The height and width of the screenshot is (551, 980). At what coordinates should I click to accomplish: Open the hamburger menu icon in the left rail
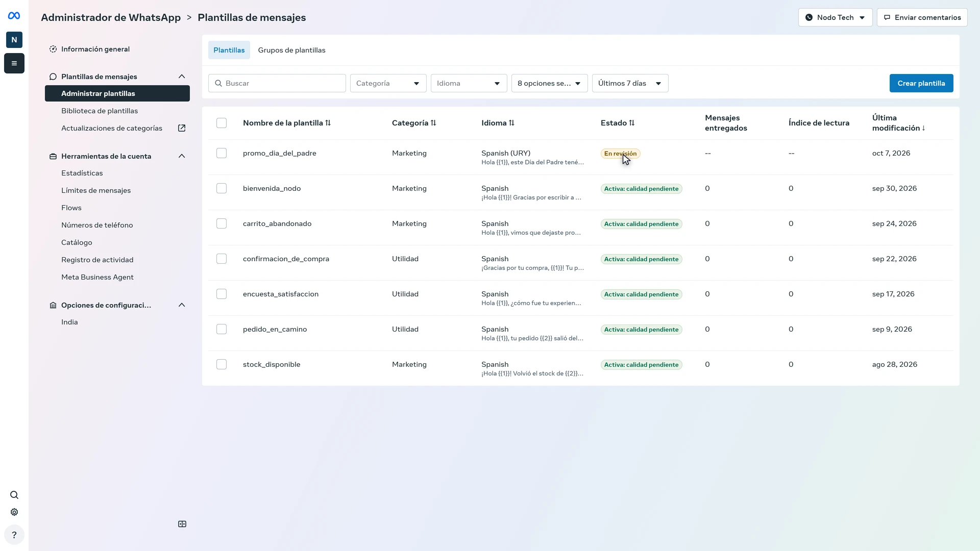(14, 63)
